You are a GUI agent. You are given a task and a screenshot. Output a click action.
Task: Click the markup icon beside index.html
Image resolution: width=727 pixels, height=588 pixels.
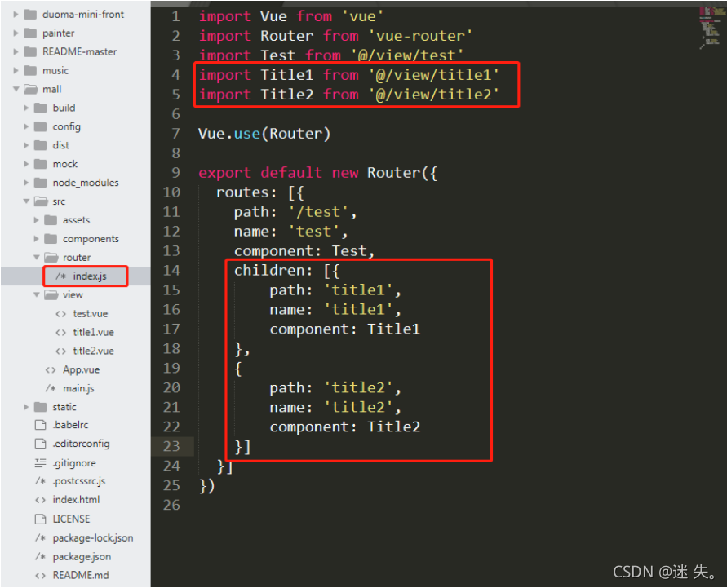41,500
